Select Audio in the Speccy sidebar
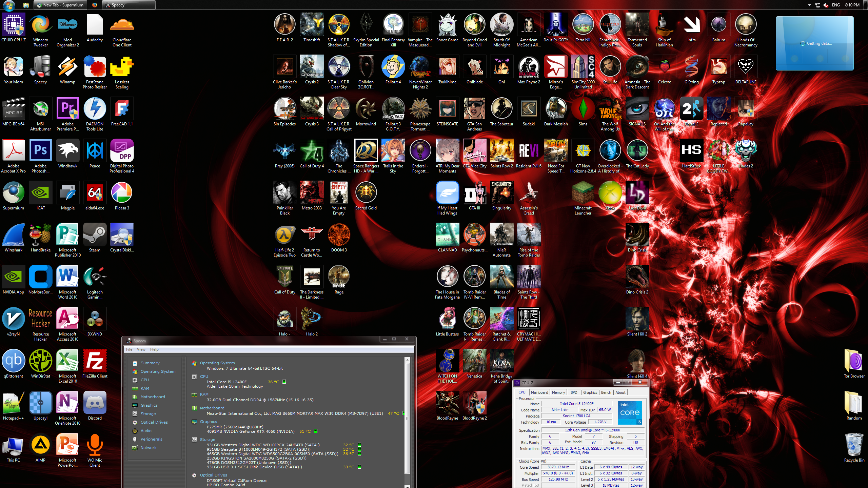The height and width of the screenshot is (488, 868). tap(146, 431)
